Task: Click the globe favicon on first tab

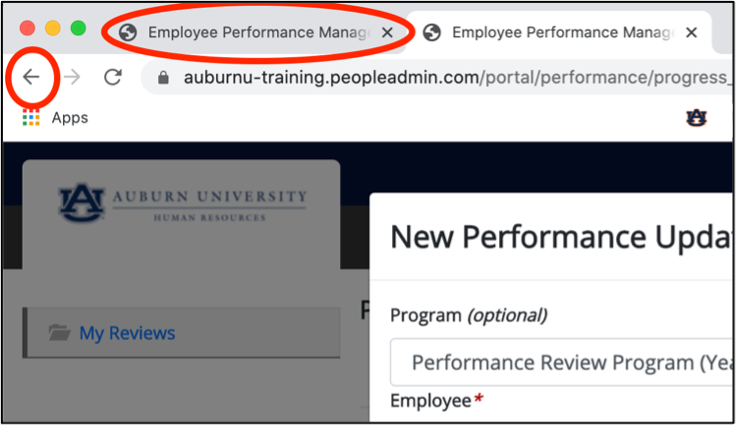Action: click(128, 33)
